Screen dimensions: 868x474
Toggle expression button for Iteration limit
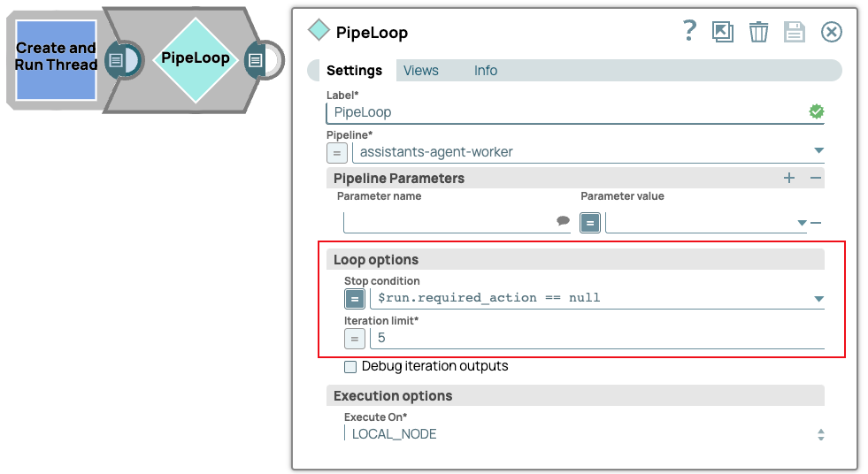[x=354, y=338]
